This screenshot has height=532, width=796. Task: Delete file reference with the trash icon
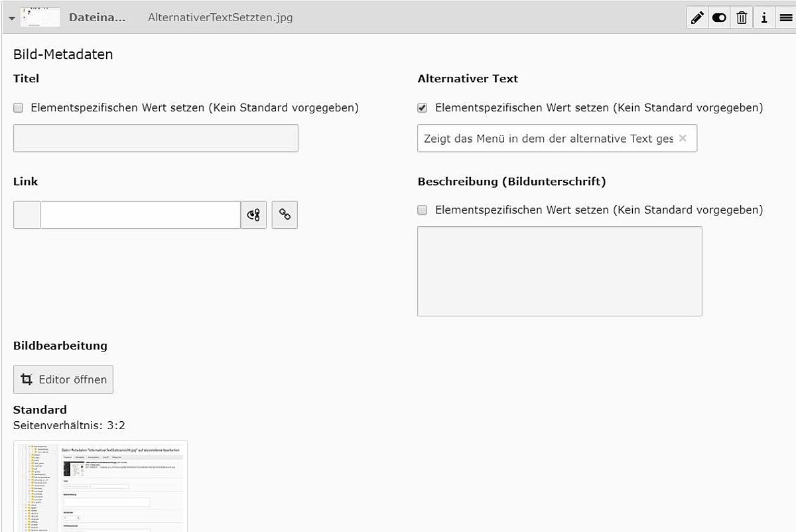click(x=742, y=18)
